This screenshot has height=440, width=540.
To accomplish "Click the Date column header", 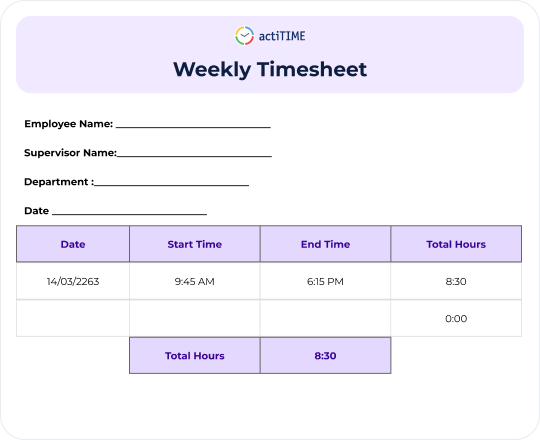I will click(73, 244).
